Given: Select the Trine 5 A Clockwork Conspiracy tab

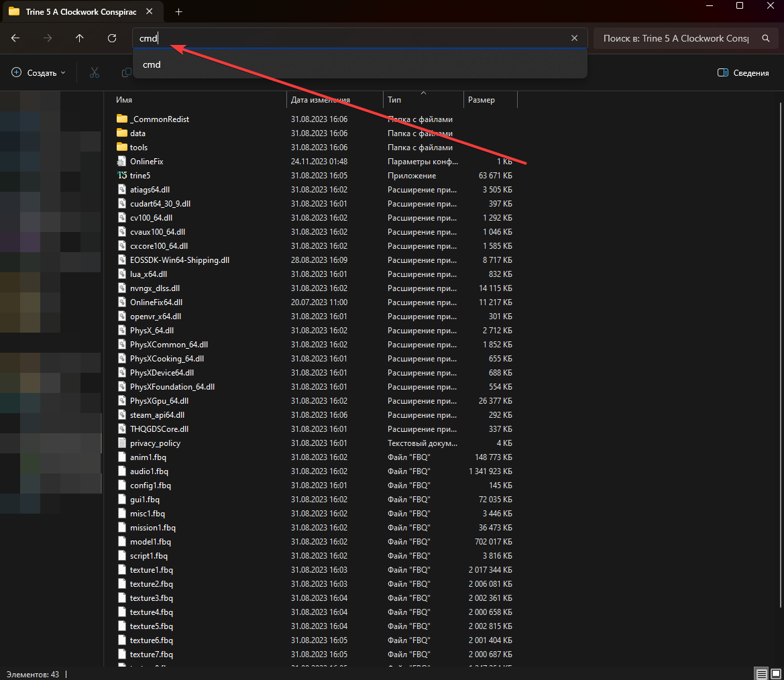Looking at the screenshot, I should coord(82,11).
